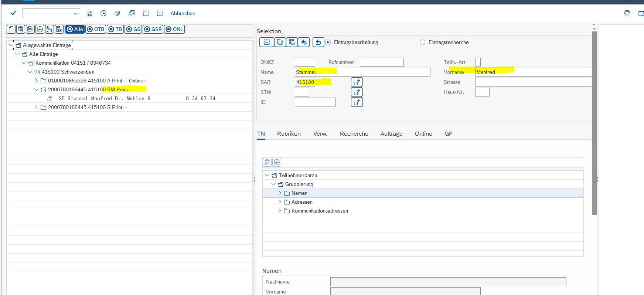Image resolution: width=644 pixels, height=295 pixels.
Task: Click the hierarchy structure icon above tree
Action: (x=50, y=29)
